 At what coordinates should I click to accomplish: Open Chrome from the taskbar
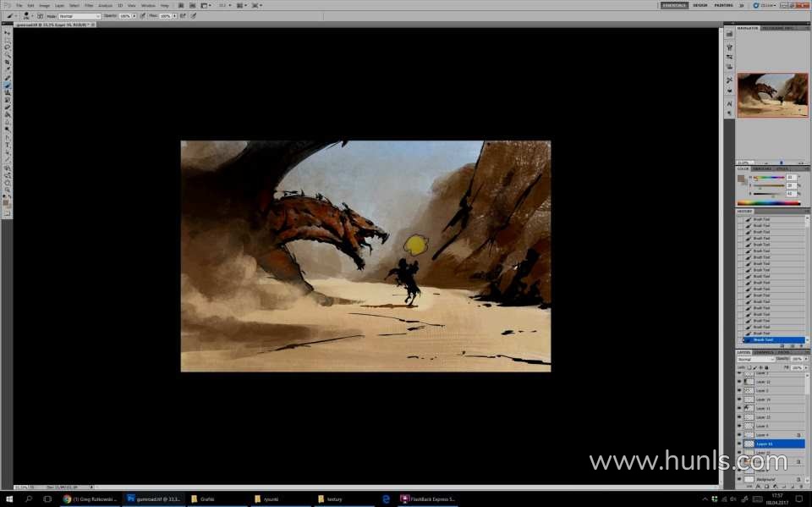point(91,499)
